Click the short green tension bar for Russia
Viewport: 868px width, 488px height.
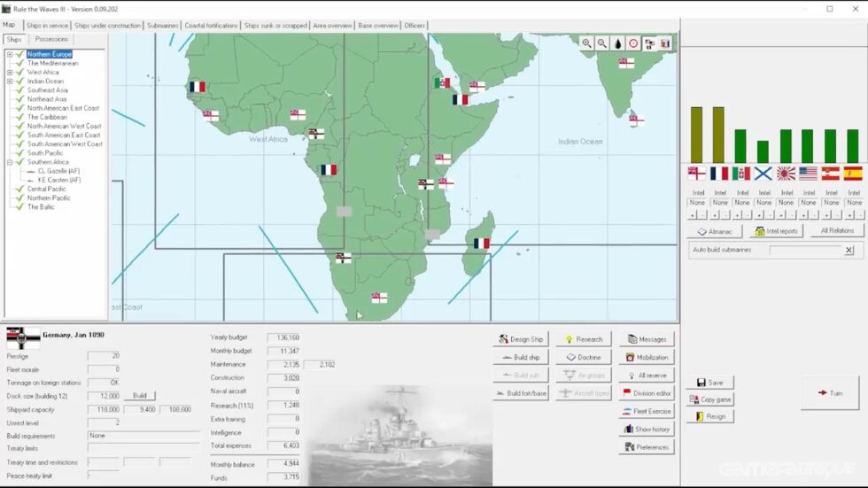(x=763, y=152)
